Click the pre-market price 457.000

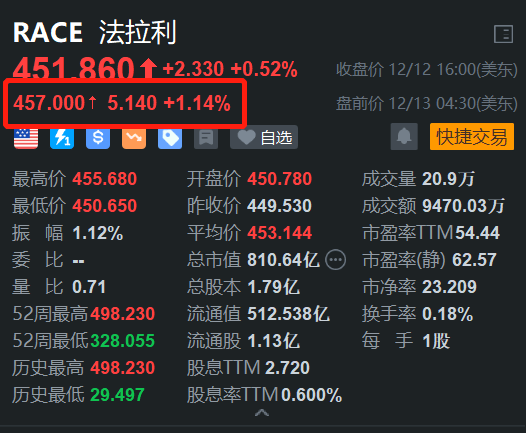(x=49, y=103)
